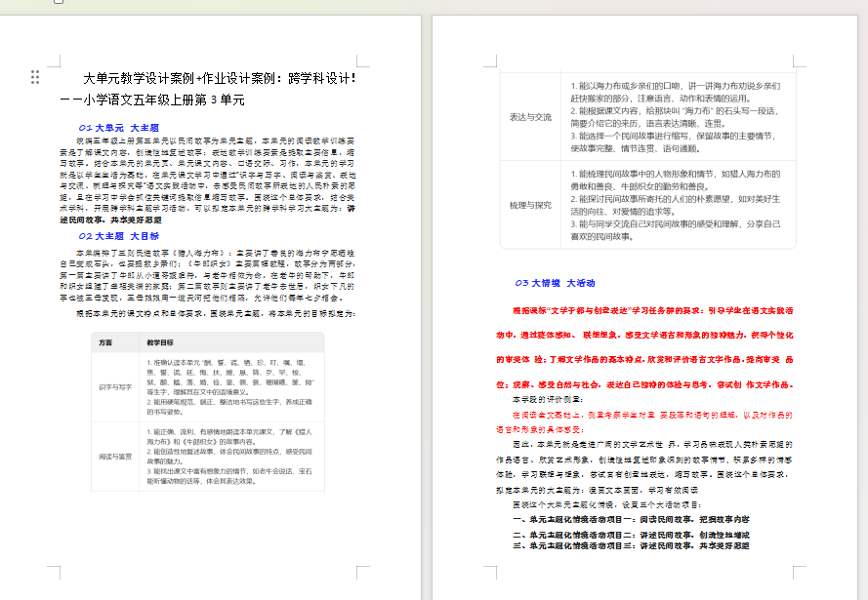Image resolution: width=868 pixels, height=600 pixels.
Task: Select the subtitle '小学语文五年级上册第3单元'
Action: (164, 100)
